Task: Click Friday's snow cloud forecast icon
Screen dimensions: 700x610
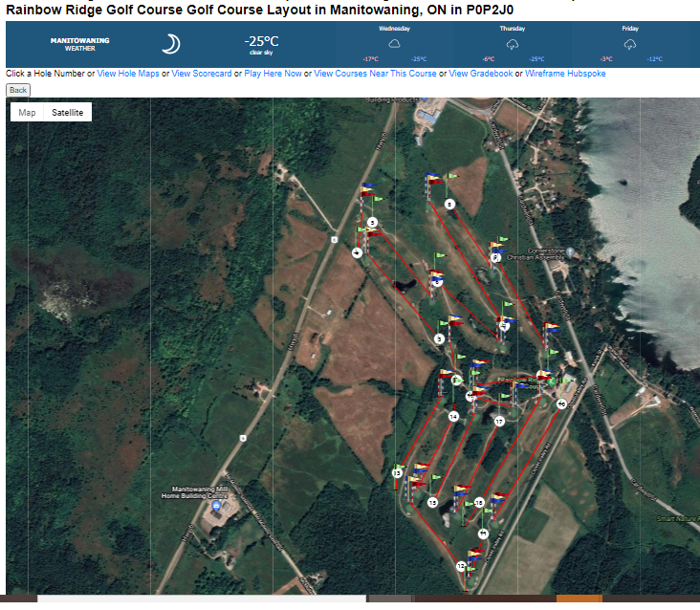Action: (x=630, y=44)
